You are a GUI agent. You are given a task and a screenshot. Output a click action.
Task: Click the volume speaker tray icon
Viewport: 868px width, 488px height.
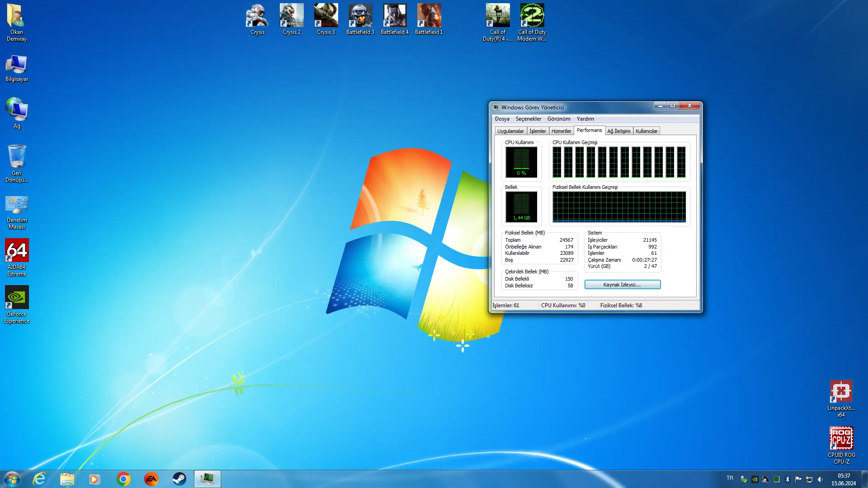[x=820, y=479]
